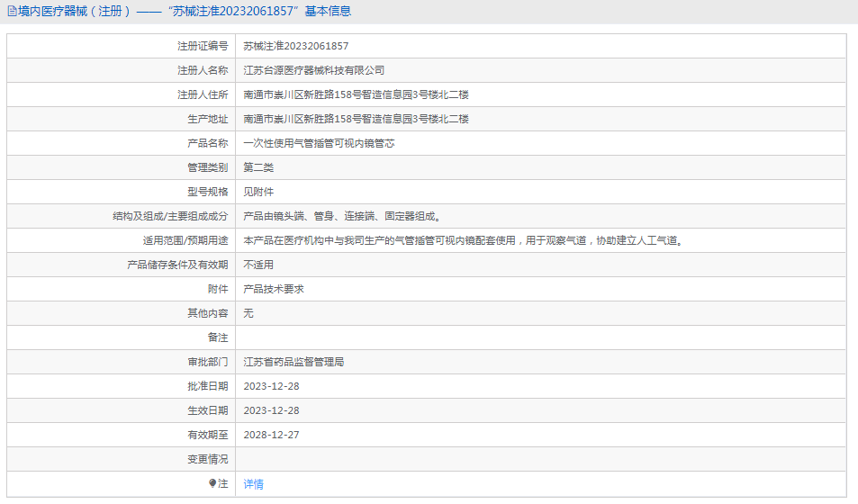The height and width of the screenshot is (504, 858).
Task: Click the label 变更情况
Action: click(x=207, y=459)
